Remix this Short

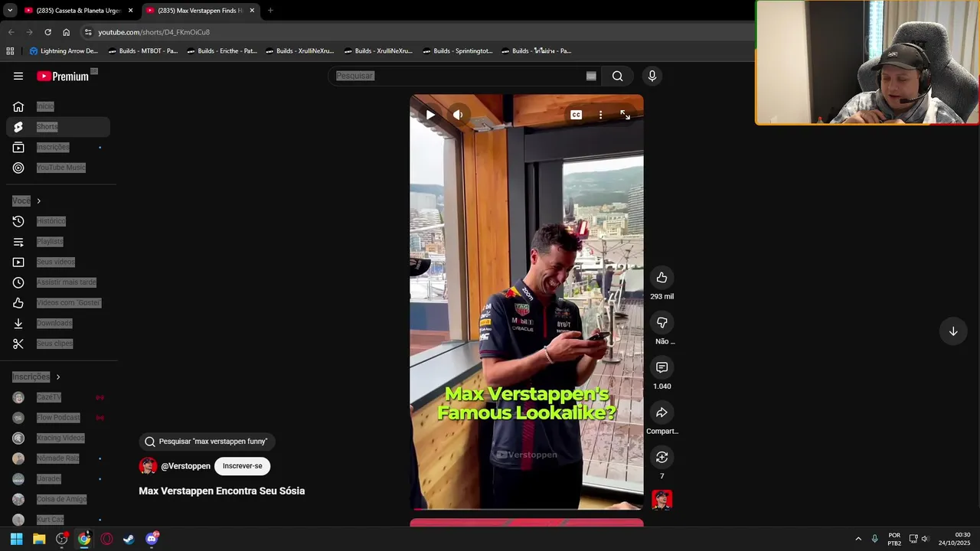pos(662,457)
